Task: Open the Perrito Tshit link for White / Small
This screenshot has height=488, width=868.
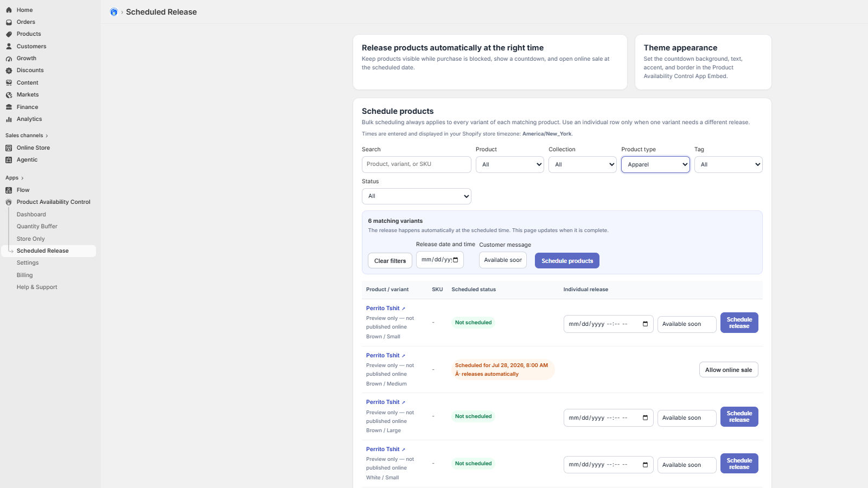Action: pyautogui.click(x=386, y=450)
